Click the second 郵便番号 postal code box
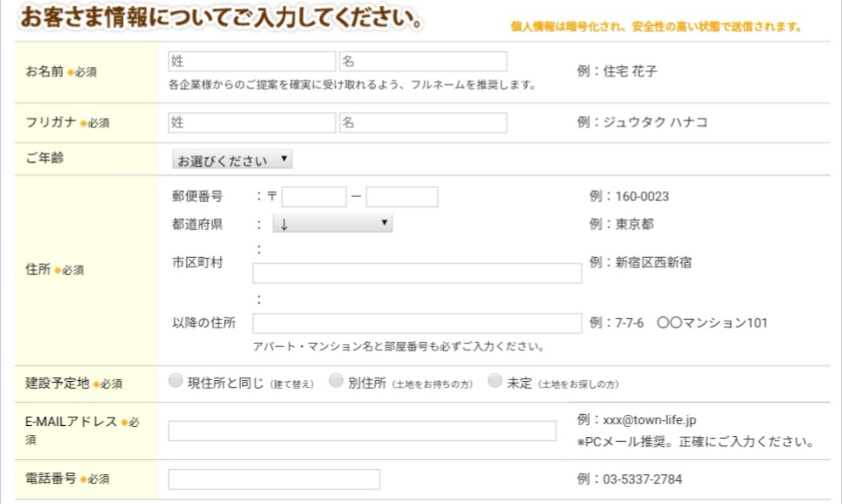This screenshot has width=842, height=504. coord(402,197)
